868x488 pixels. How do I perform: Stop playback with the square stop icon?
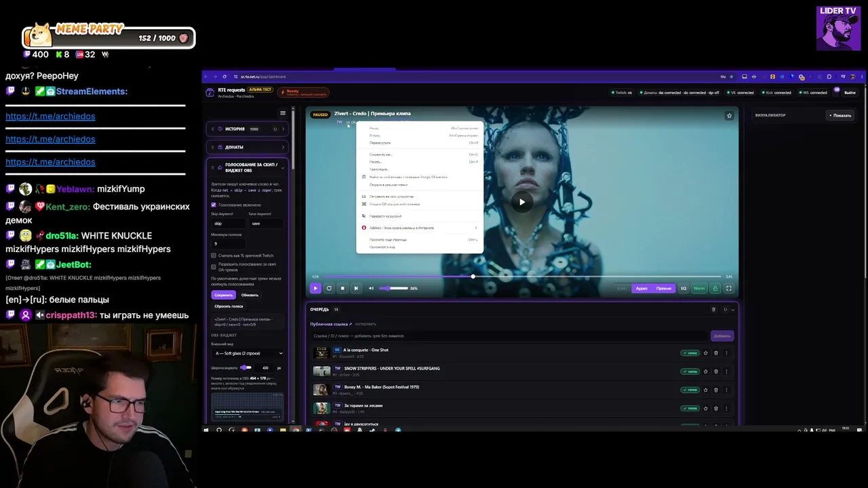pyautogui.click(x=342, y=288)
